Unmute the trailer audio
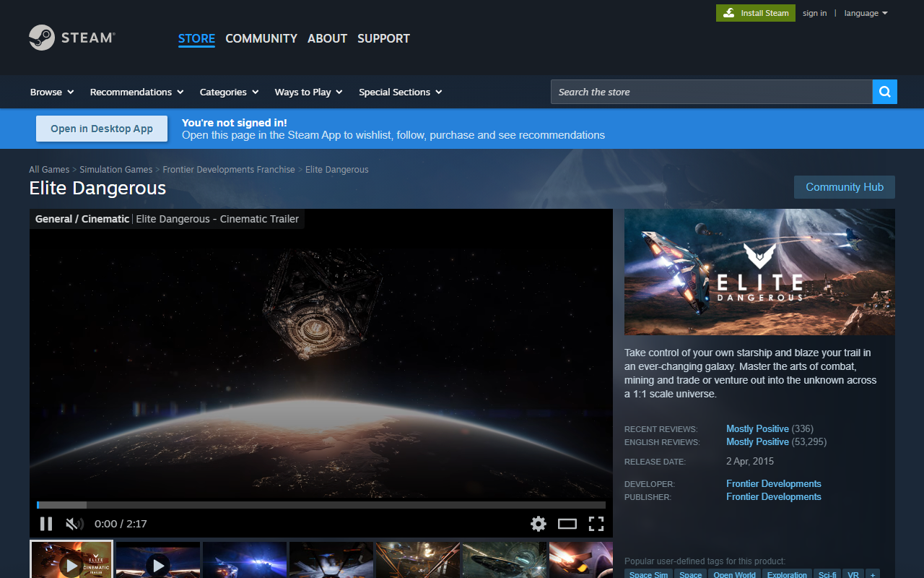Screen dimensions: 924x578 pyautogui.click(x=74, y=524)
